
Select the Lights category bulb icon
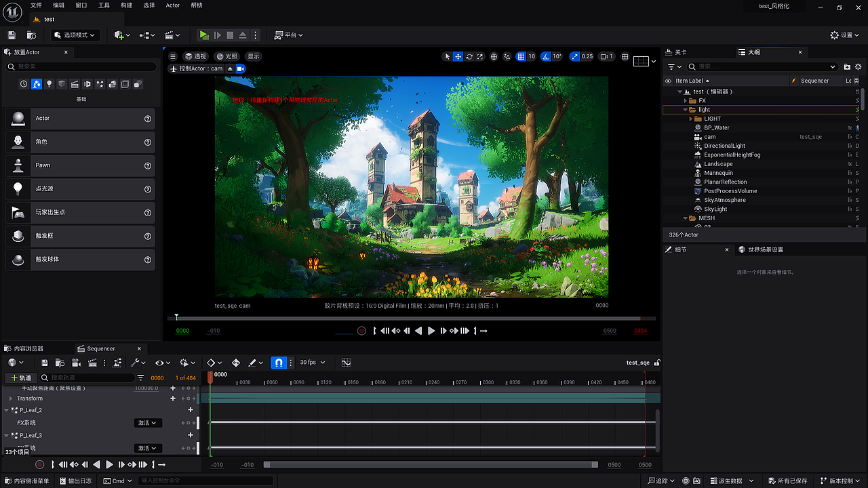coord(50,84)
